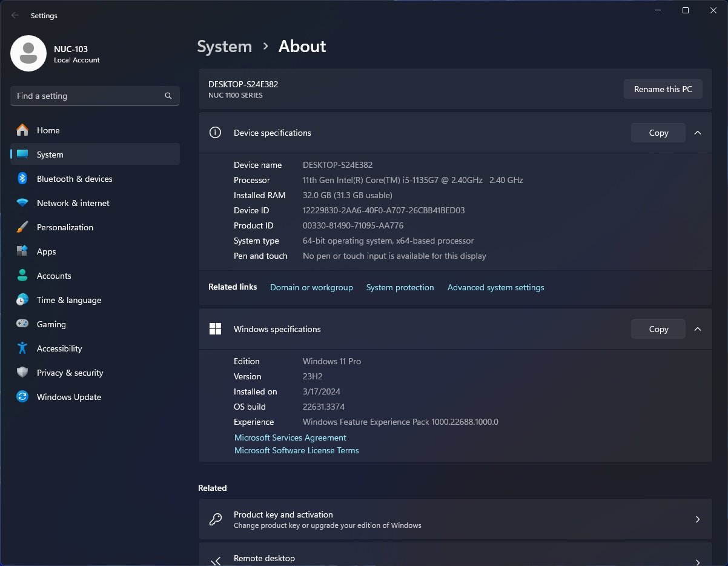Collapse the Windows specifications section chevron

(698, 329)
